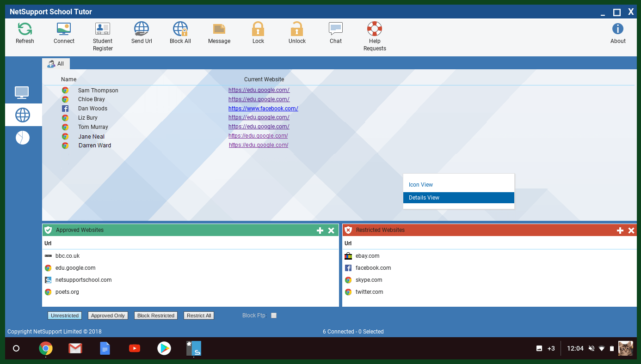Open the Message tool
The image size is (641, 364).
(219, 29)
